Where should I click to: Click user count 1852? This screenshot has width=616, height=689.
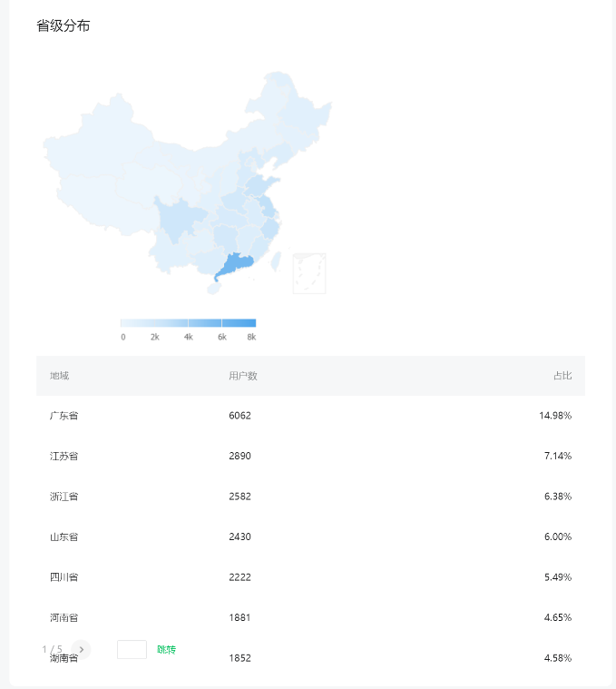coord(240,658)
